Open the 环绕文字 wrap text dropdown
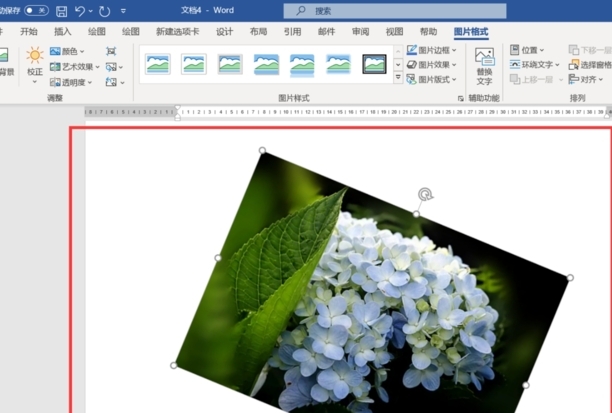This screenshot has width=612, height=413. coord(535,65)
